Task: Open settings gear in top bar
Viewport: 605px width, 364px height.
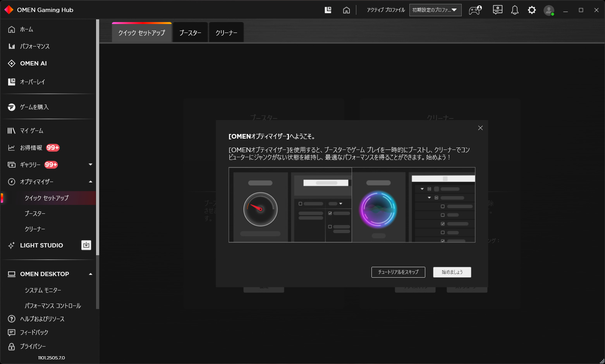Action: pyautogui.click(x=532, y=10)
